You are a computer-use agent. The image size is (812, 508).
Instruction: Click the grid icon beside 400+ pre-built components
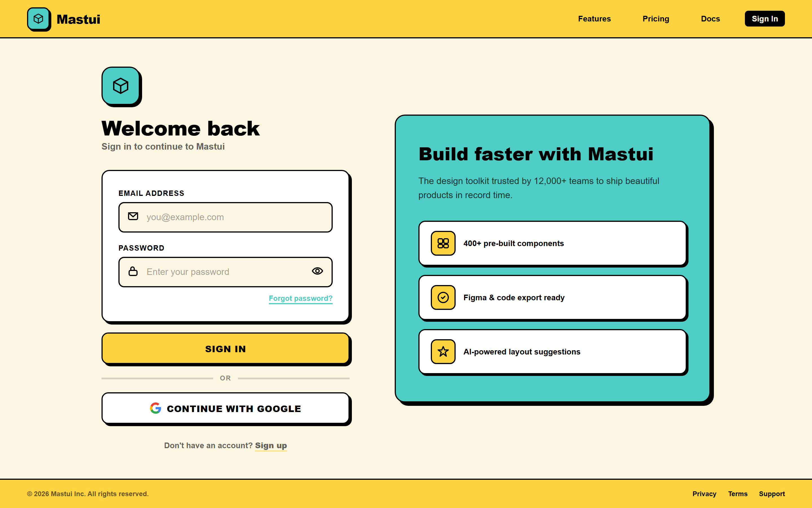point(443,243)
